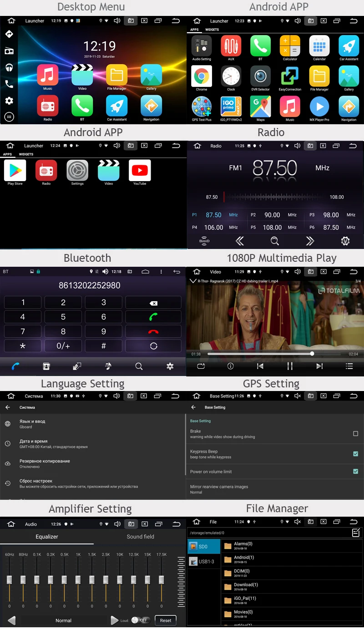The width and height of the screenshot is (364, 630).
Task: Open the Normal equalizer preset dropdown
Action: [64, 620]
